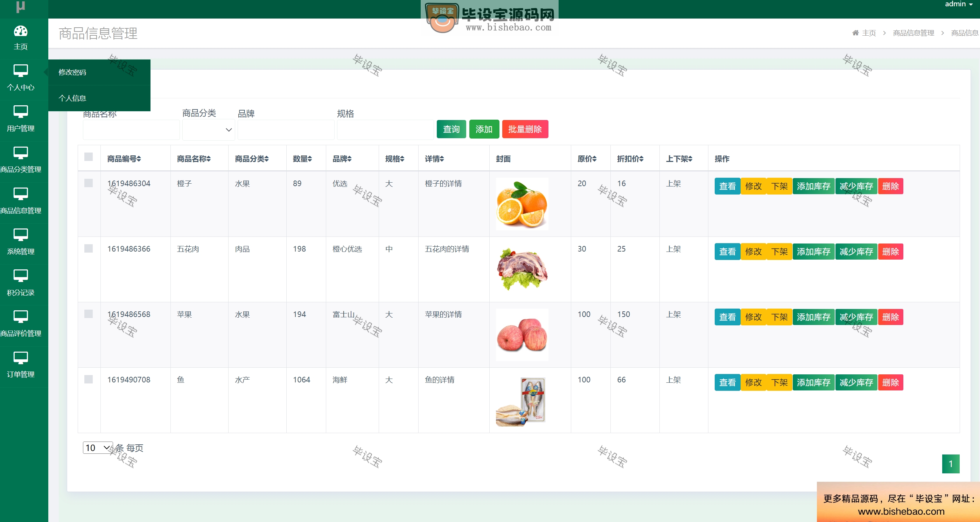The width and height of the screenshot is (980, 522).
Task: Toggle the select-all checkbox in table header
Action: coord(89,157)
